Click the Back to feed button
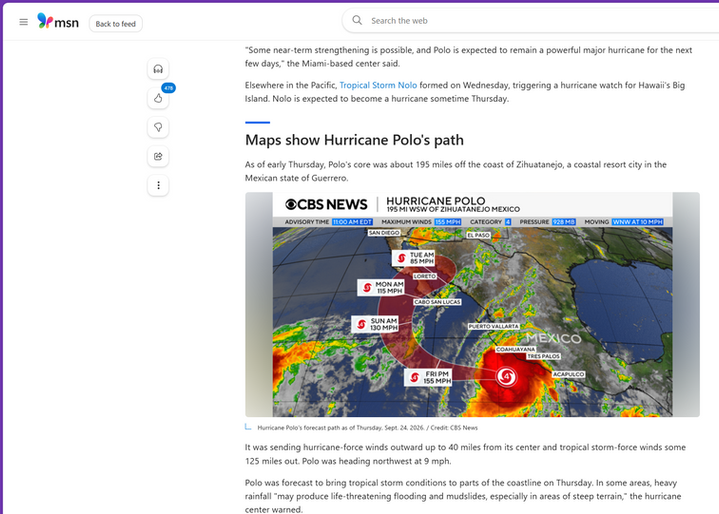This screenshot has width=719, height=514. (x=116, y=24)
